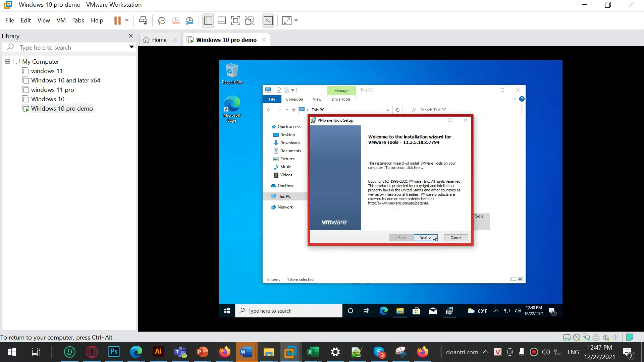Open the hard disk status icon
644x362 pixels.
567,337
